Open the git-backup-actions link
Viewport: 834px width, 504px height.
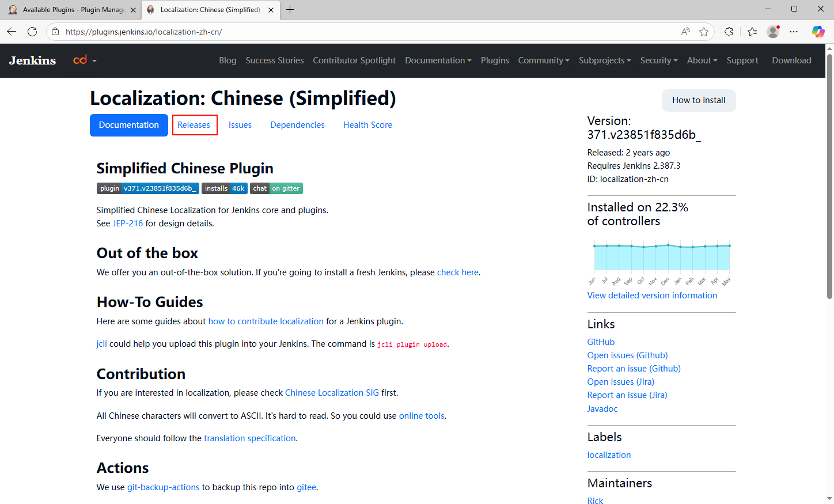pos(164,487)
